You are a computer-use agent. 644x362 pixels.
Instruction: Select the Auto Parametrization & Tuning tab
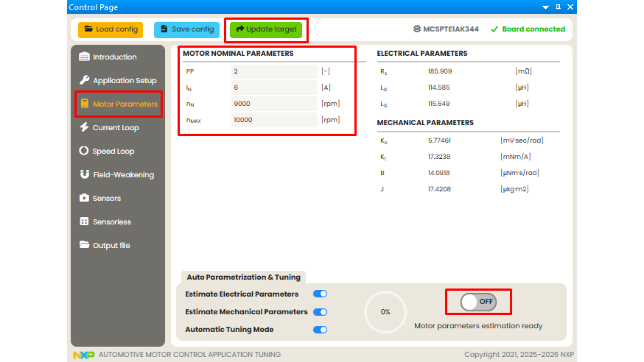pos(243,277)
